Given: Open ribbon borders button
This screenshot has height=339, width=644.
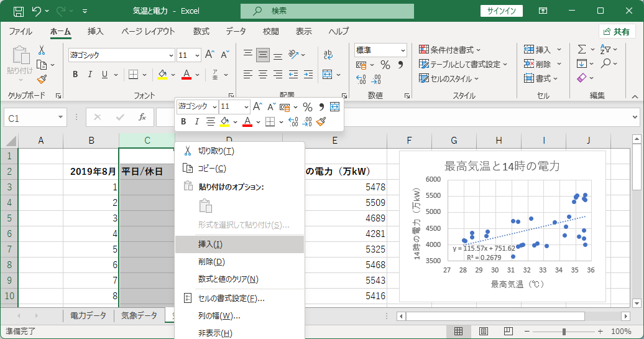Looking at the screenshot, I should pyautogui.click(x=133, y=75).
